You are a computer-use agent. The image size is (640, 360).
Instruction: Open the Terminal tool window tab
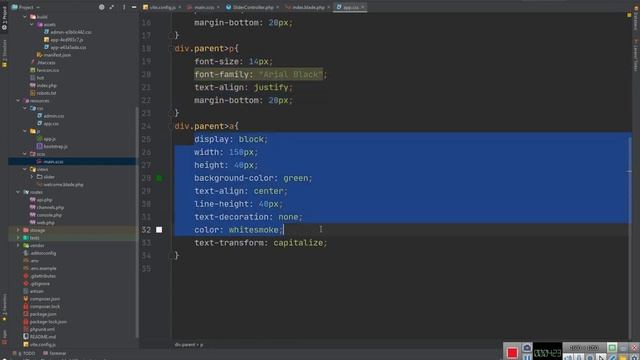point(54,353)
